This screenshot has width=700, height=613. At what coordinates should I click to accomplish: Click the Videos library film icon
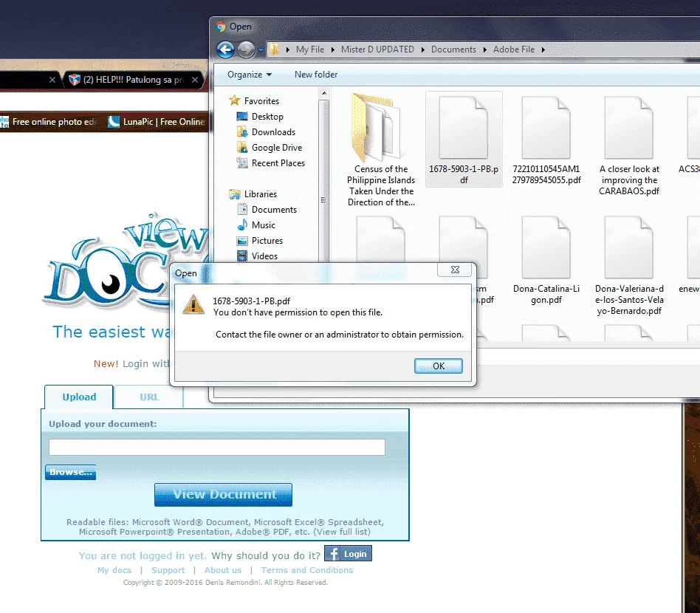coord(242,256)
